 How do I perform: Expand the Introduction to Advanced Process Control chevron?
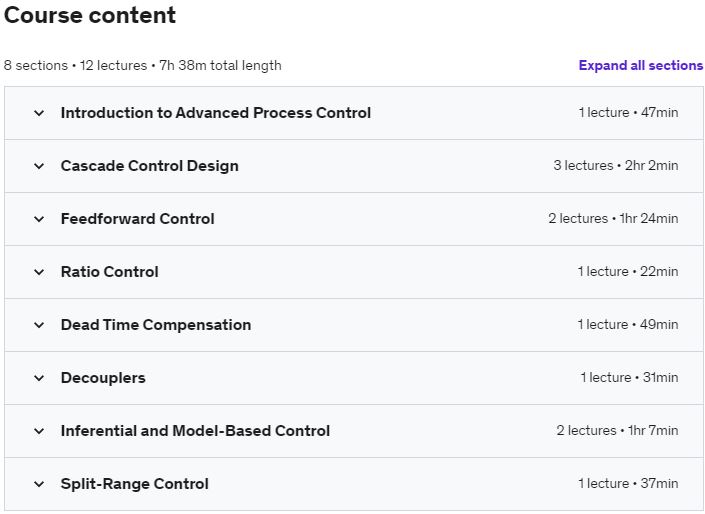click(x=39, y=113)
